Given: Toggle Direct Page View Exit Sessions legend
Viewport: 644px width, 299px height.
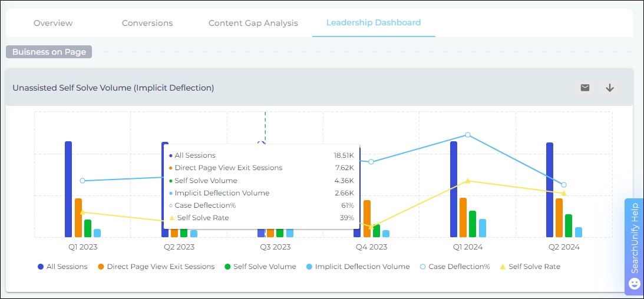Looking at the screenshot, I should pyautogui.click(x=156, y=267).
